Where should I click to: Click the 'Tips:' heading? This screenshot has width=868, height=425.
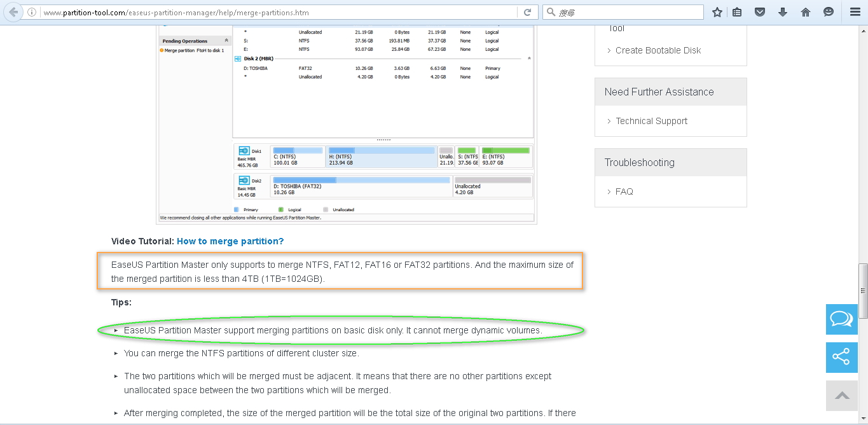[x=121, y=302]
